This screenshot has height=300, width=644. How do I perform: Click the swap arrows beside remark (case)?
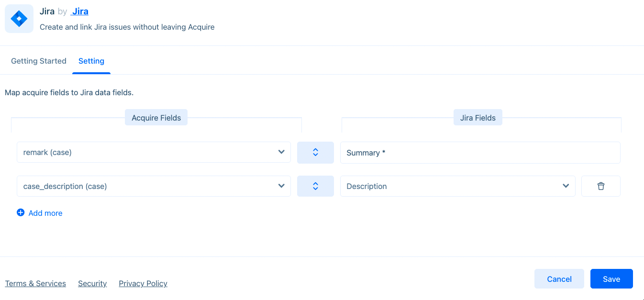coord(315,153)
